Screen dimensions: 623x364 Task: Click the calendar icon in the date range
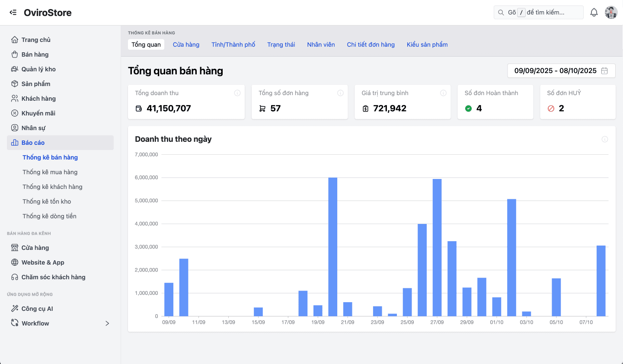click(x=604, y=70)
